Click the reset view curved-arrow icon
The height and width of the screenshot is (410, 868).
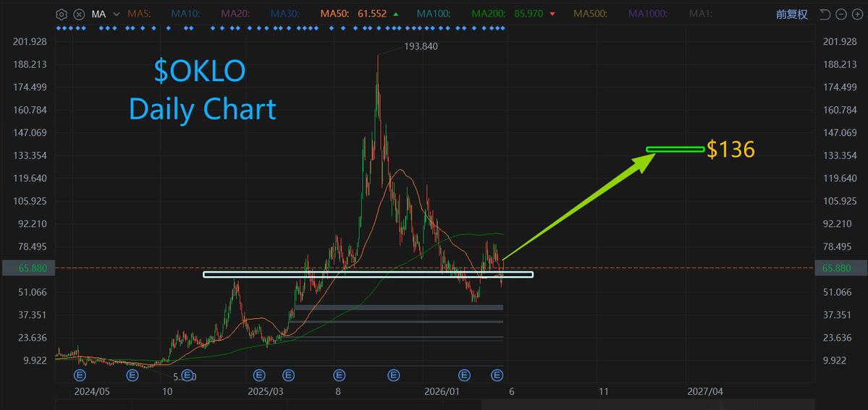[x=825, y=14]
